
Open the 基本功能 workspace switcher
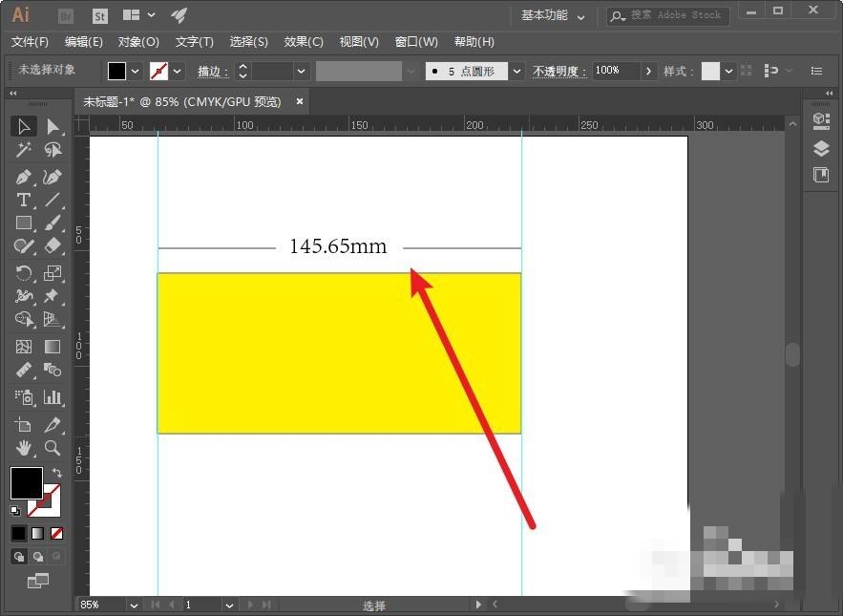pyautogui.click(x=553, y=15)
